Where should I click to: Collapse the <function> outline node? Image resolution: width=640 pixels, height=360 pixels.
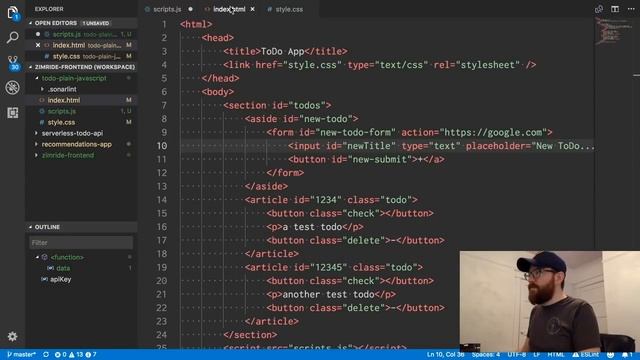coord(37,257)
